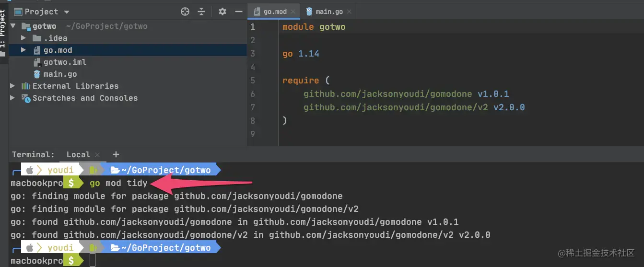
Task: Select main.go in project tree
Action: pyautogui.click(x=60, y=74)
